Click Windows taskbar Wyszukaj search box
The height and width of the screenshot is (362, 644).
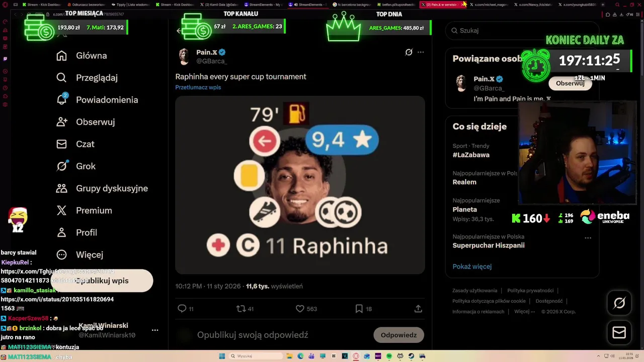pyautogui.click(x=256, y=356)
